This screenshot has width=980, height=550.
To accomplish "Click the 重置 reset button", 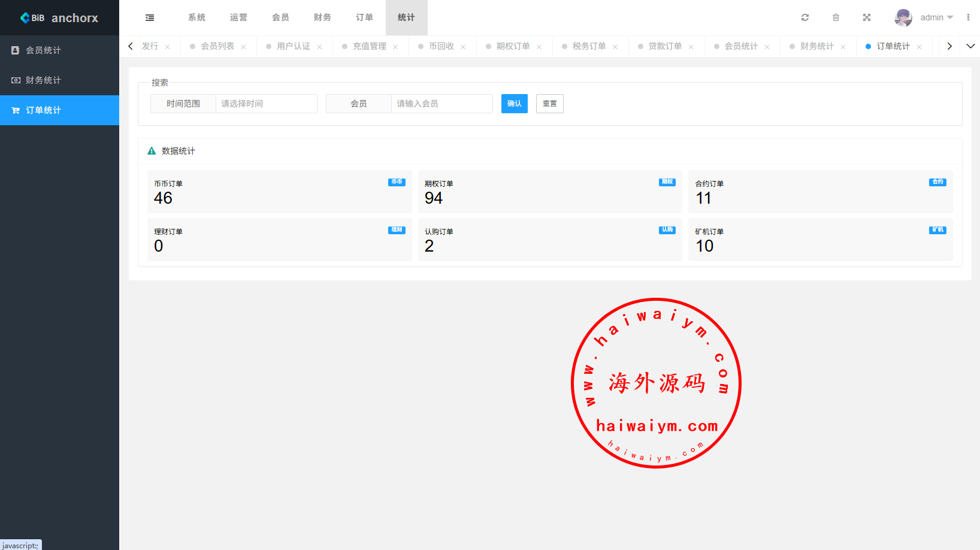I will (x=549, y=104).
